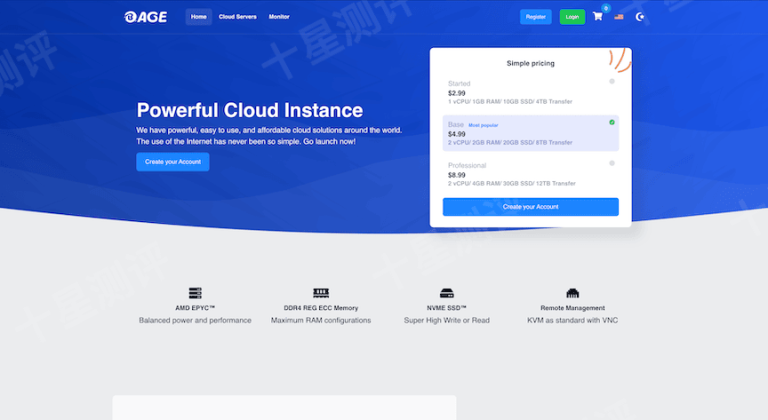Screen dimensions: 768x420
Task: Open the US flag language selector
Action: (619, 16)
